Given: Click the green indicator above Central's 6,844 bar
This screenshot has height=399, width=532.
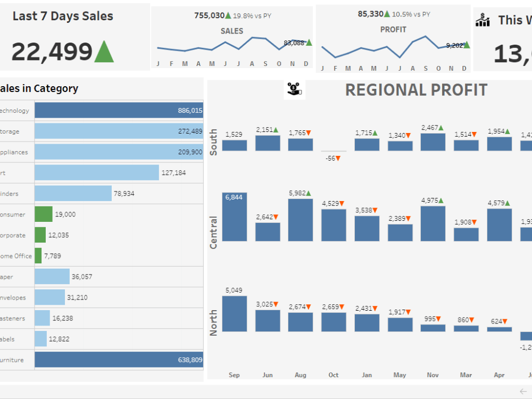Looking at the screenshot, I should point(234,196).
